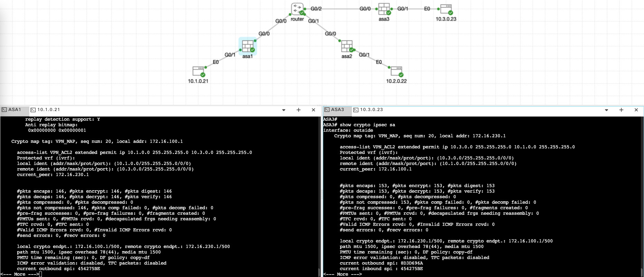644x277 pixels.
Task: Select the router node icon
Action: click(x=297, y=9)
